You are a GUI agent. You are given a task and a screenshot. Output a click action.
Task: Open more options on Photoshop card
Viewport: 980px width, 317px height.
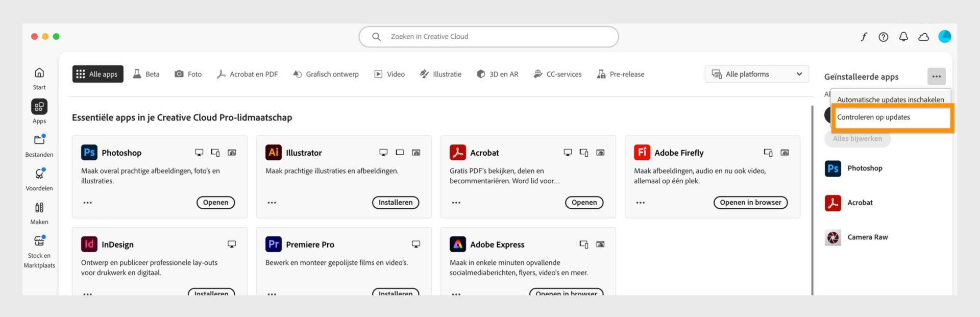coord(88,203)
